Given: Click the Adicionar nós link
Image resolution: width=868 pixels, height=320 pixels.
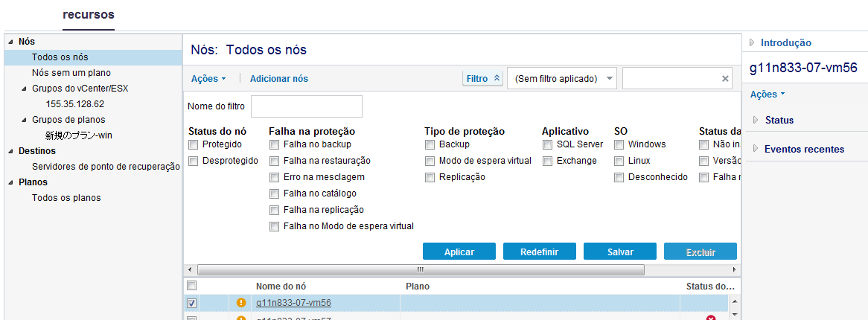Looking at the screenshot, I should point(279,79).
